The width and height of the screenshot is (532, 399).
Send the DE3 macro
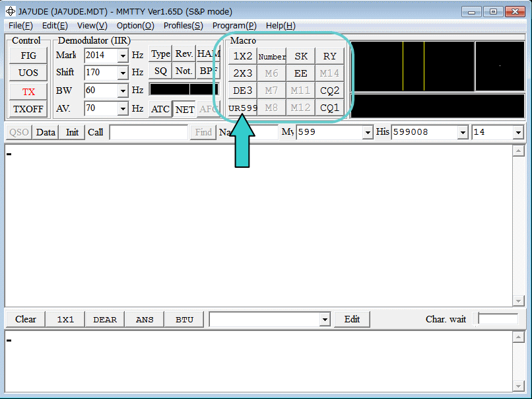coord(243,91)
